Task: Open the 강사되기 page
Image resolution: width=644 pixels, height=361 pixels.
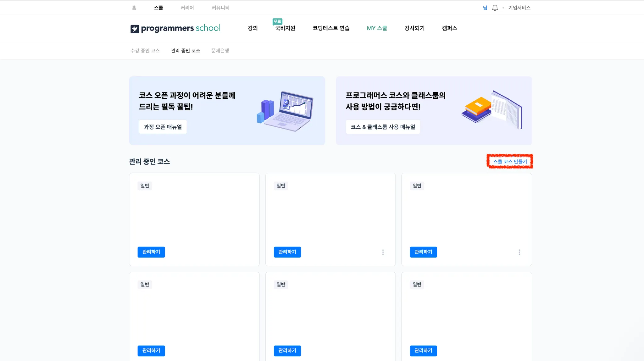Action: point(414,28)
